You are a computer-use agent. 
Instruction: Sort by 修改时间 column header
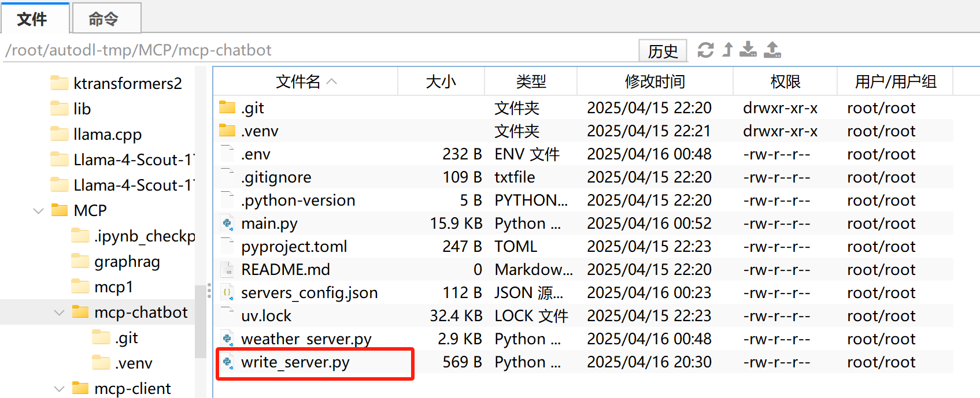coord(655,81)
